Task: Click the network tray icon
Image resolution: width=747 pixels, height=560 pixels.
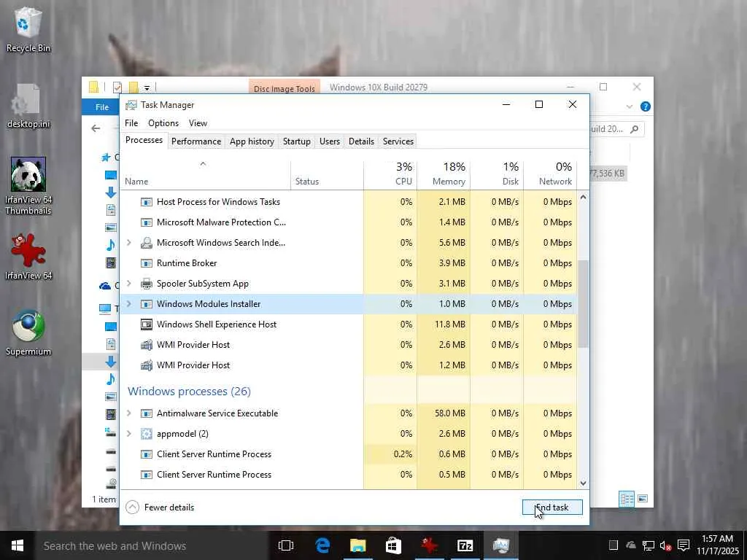Action: (649, 545)
